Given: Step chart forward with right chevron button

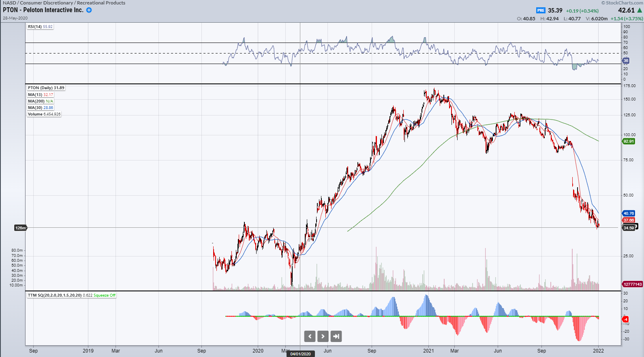Looking at the screenshot, I should tap(323, 336).
